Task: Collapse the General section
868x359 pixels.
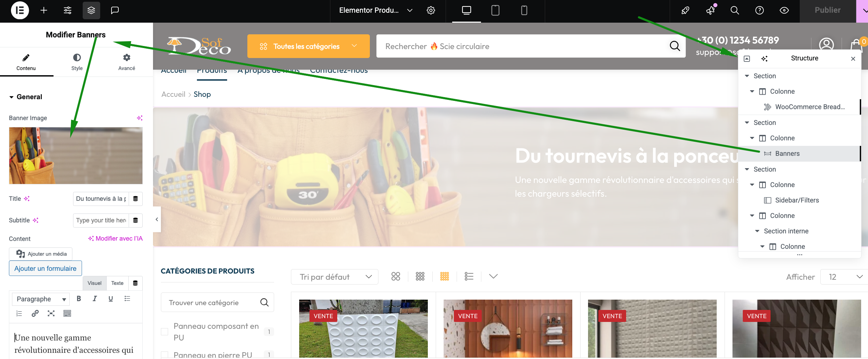Action: pos(26,97)
